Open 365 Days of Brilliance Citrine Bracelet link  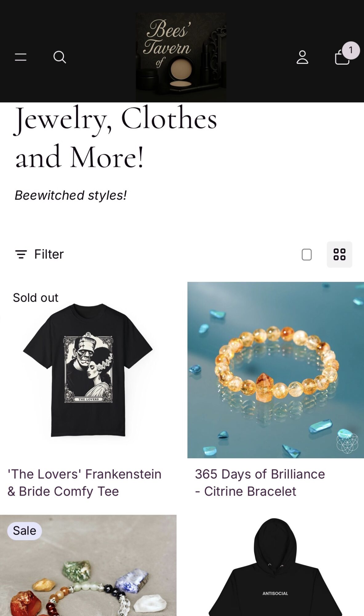coord(260,483)
